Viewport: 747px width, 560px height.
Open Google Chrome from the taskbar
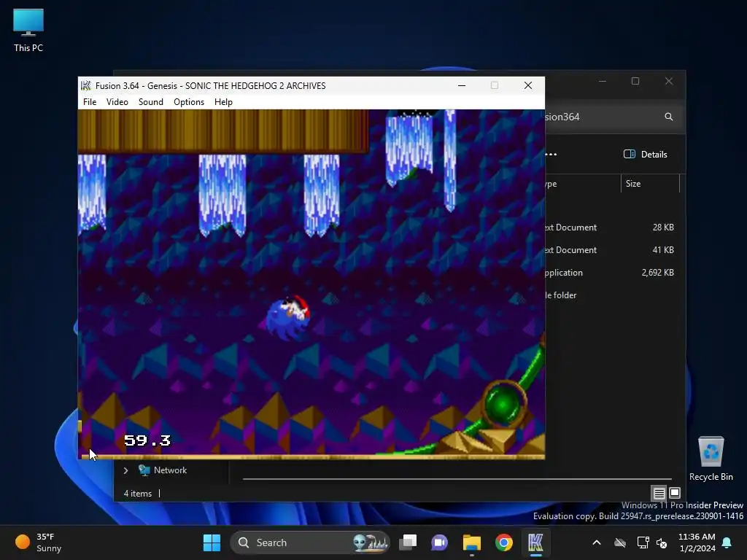coord(503,542)
